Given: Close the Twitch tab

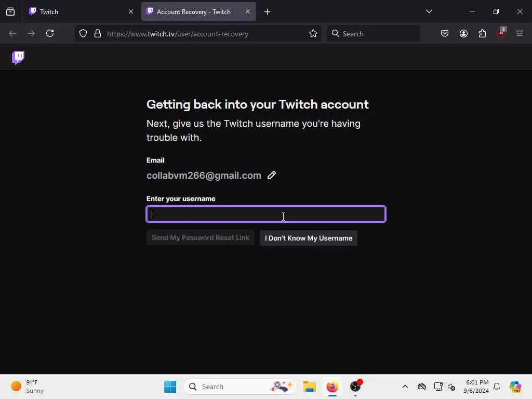Looking at the screenshot, I should point(130,11).
